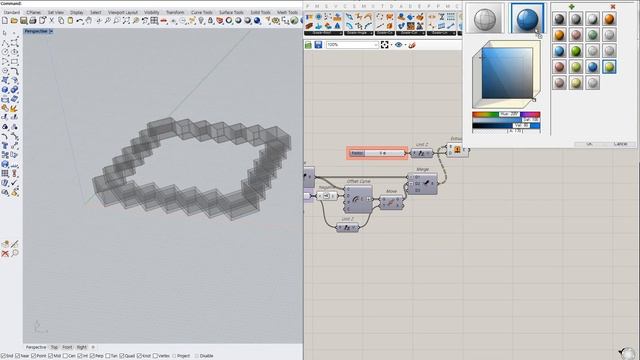This screenshot has width=640, height=360.
Task: Switch to the Top viewport tab
Action: click(54, 347)
